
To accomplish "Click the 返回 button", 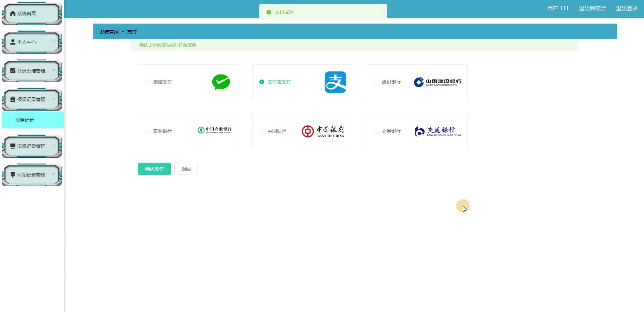I will point(186,169).
